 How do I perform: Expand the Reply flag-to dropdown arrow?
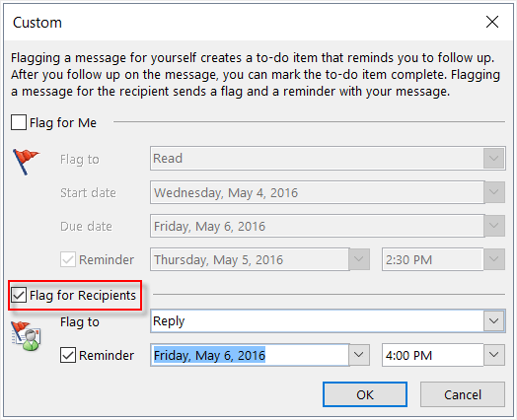[x=493, y=320]
